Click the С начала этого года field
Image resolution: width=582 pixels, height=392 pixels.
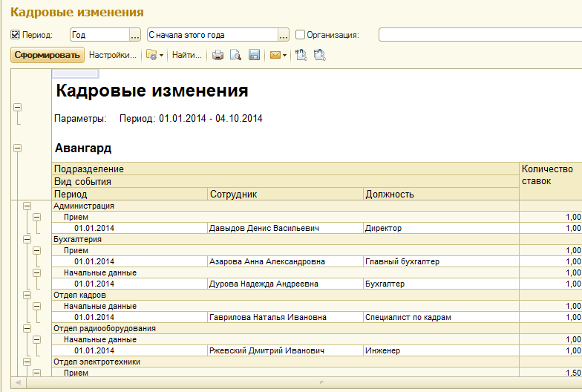click(212, 35)
